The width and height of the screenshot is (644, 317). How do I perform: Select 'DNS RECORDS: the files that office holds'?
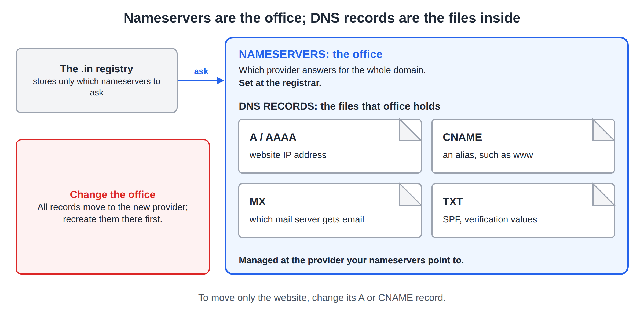pyautogui.click(x=339, y=106)
